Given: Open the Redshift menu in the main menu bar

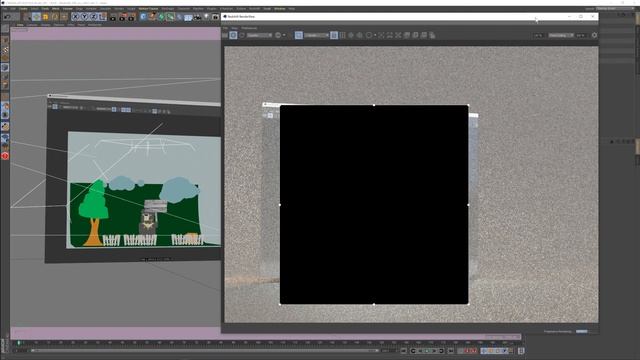Looking at the screenshot, I should [x=254, y=9].
